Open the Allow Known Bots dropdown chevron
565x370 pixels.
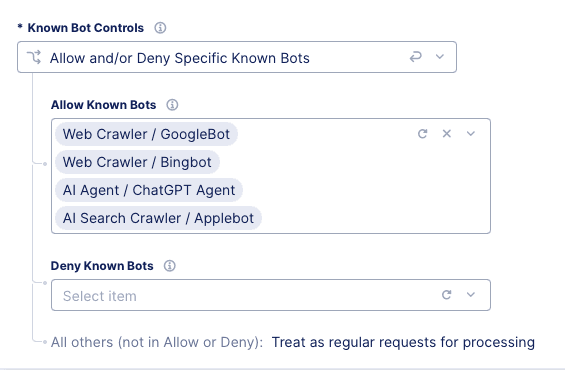471,134
